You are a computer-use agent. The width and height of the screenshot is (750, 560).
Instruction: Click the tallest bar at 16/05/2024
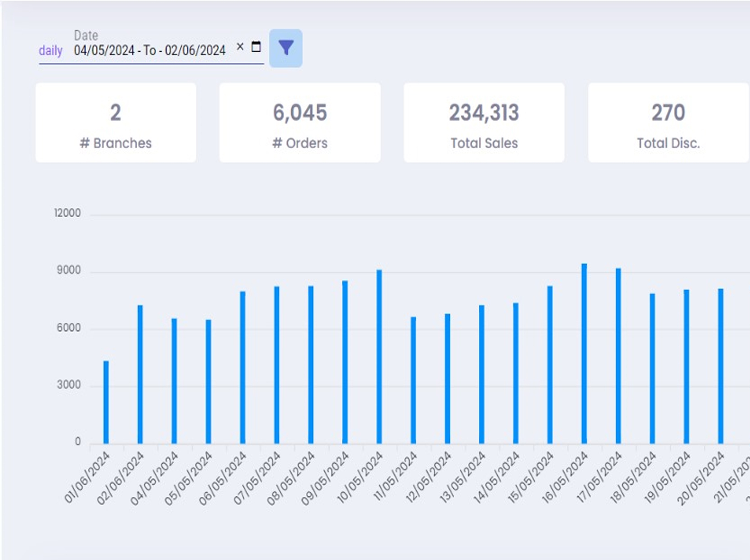[x=584, y=354]
